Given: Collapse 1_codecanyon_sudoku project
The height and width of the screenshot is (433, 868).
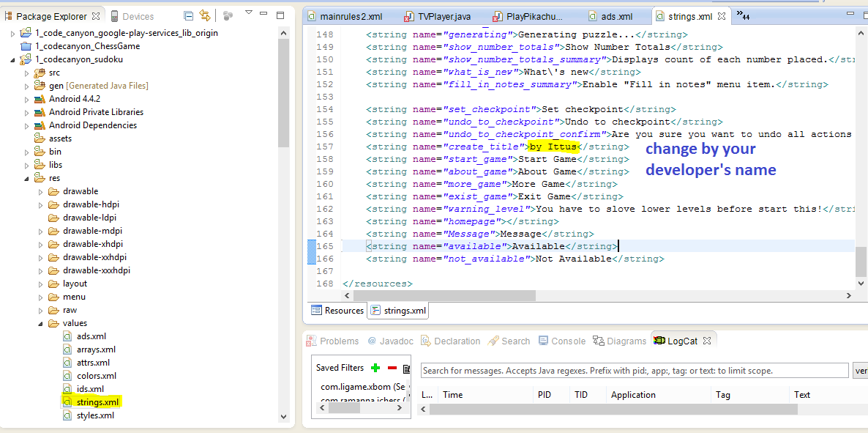Looking at the screenshot, I should [13, 59].
